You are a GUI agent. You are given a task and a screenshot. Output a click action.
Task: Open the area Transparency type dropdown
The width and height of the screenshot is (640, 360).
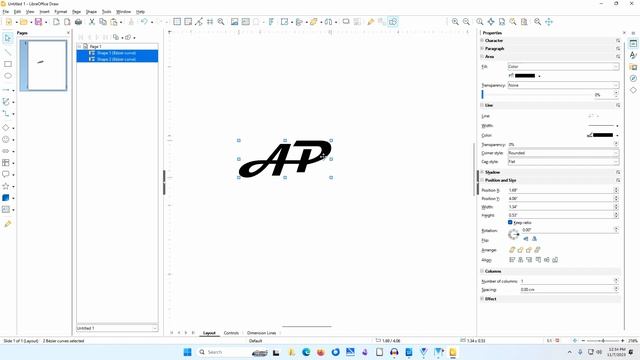563,85
